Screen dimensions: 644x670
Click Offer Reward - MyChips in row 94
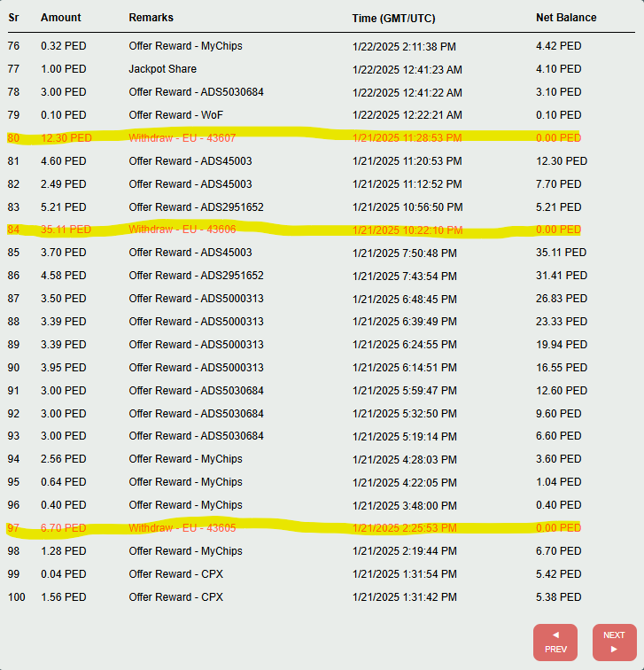[x=185, y=459]
